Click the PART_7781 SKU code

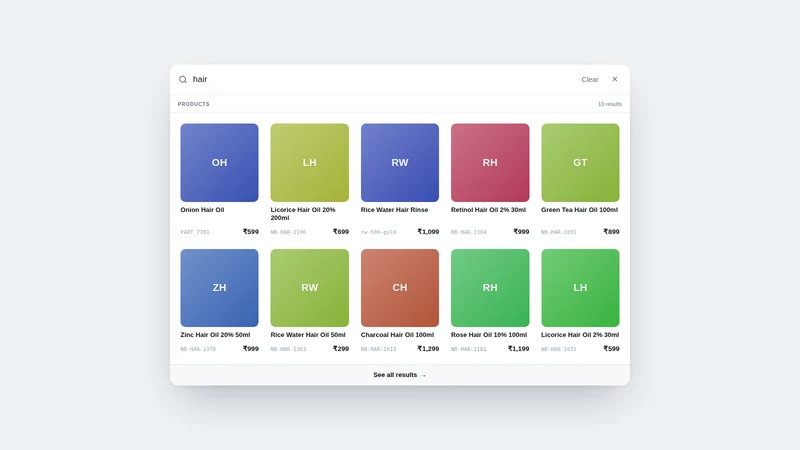coord(195,232)
